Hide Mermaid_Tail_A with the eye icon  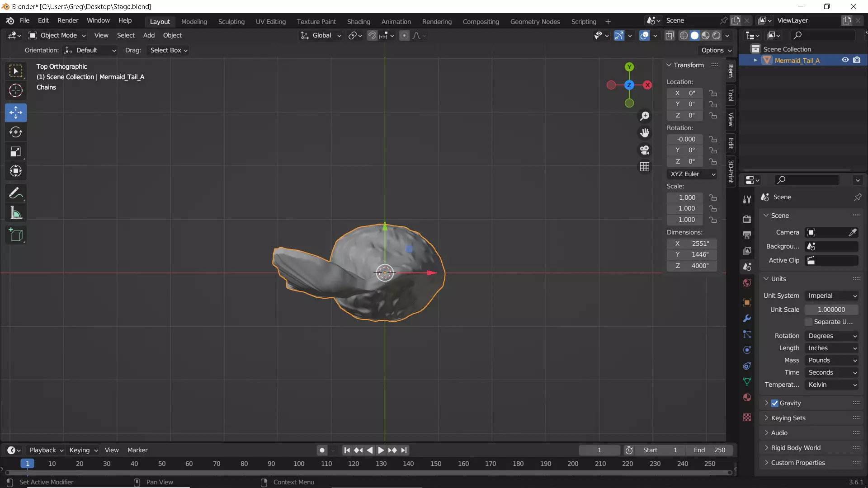845,60
